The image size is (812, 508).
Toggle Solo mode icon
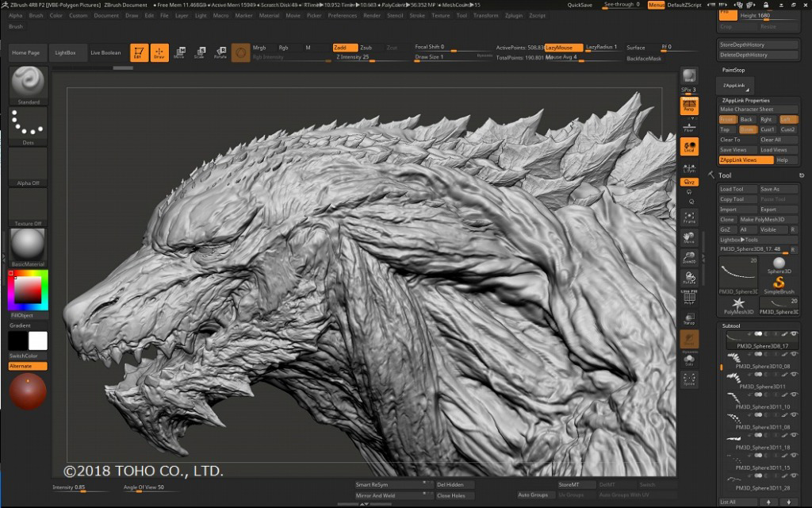(x=689, y=360)
